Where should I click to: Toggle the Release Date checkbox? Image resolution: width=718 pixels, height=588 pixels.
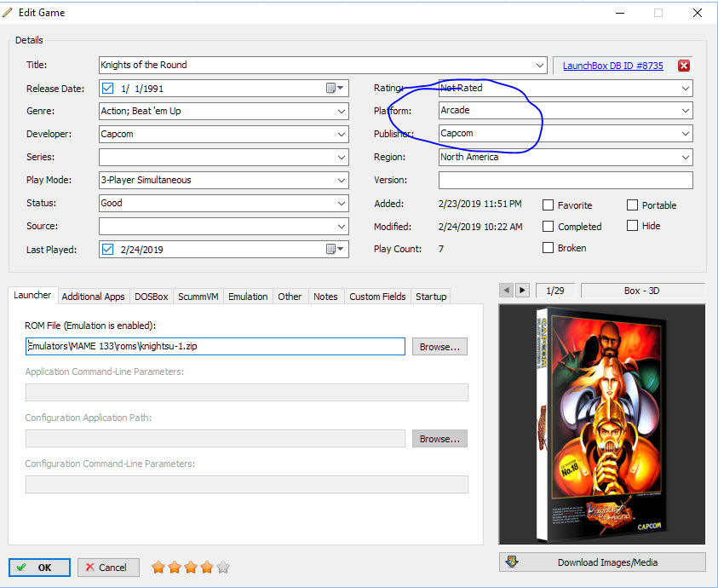pos(107,88)
